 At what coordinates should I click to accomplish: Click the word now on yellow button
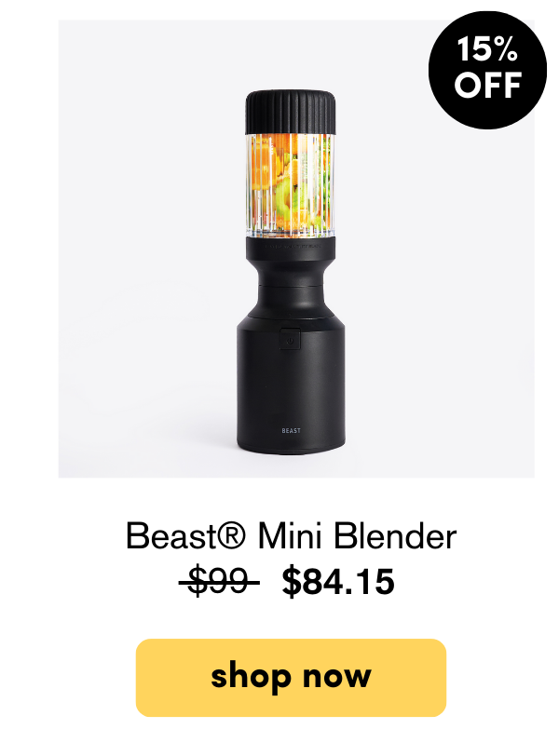point(337,677)
